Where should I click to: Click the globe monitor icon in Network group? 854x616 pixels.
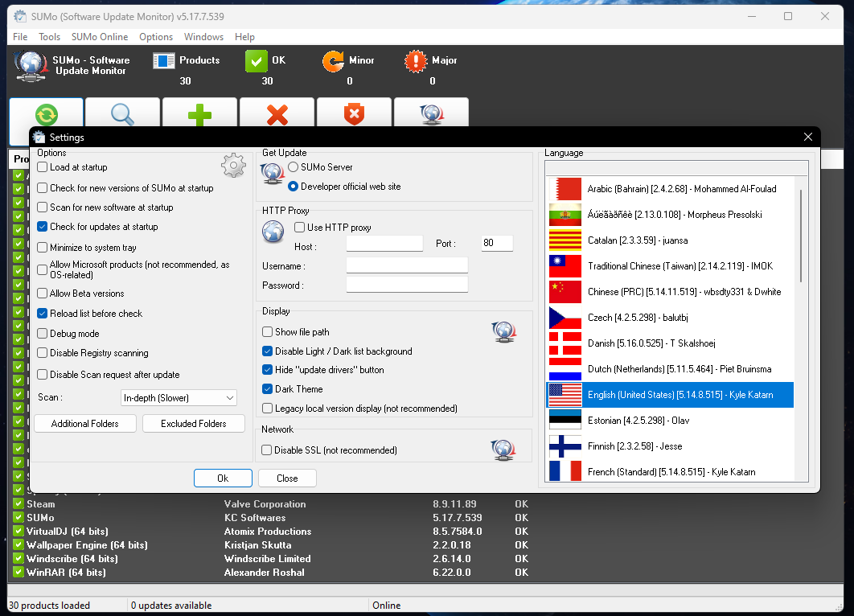pyautogui.click(x=503, y=450)
